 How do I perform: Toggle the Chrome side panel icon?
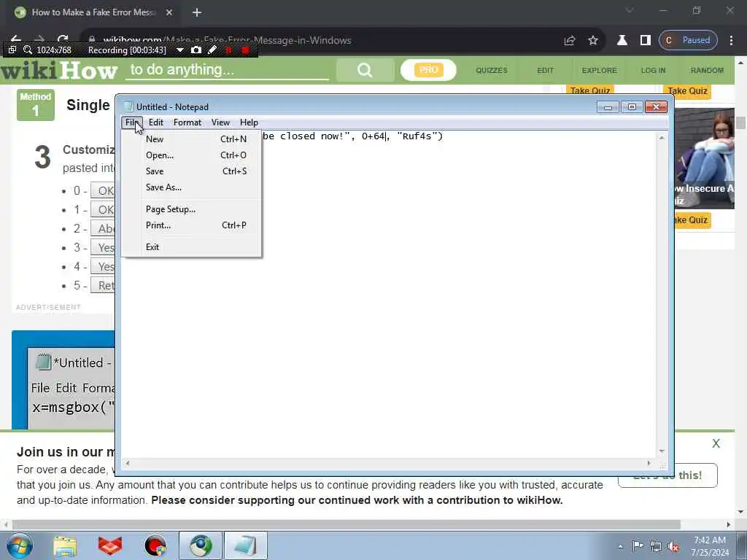[645, 41]
